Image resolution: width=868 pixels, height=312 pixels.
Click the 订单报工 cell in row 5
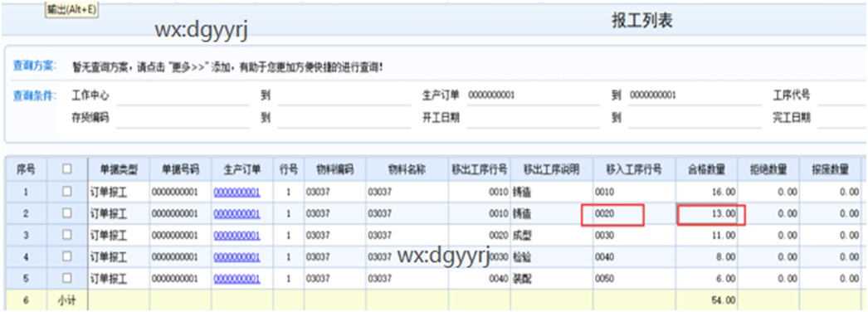(119, 279)
